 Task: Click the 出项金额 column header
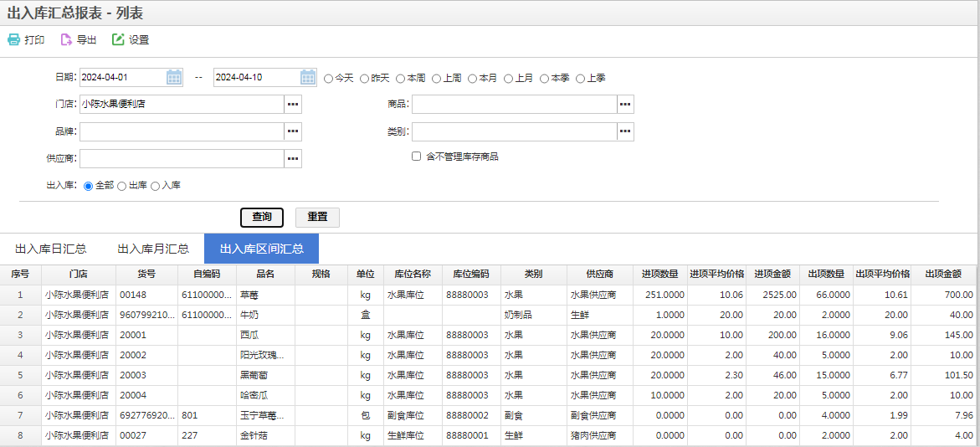click(943, 274)
